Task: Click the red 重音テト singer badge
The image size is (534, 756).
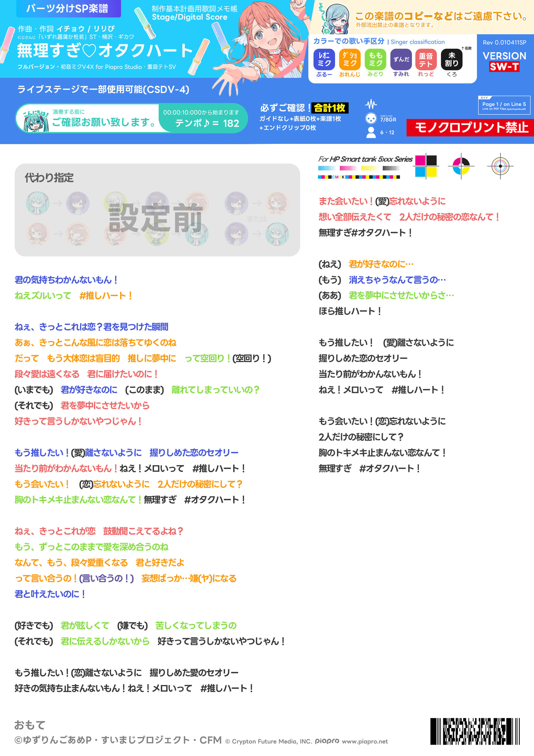Action: point(426,60)
